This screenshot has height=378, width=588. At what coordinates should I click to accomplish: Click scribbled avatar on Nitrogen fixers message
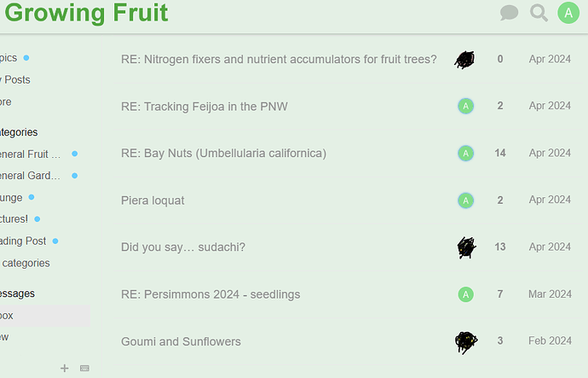[x=465, y=59]
